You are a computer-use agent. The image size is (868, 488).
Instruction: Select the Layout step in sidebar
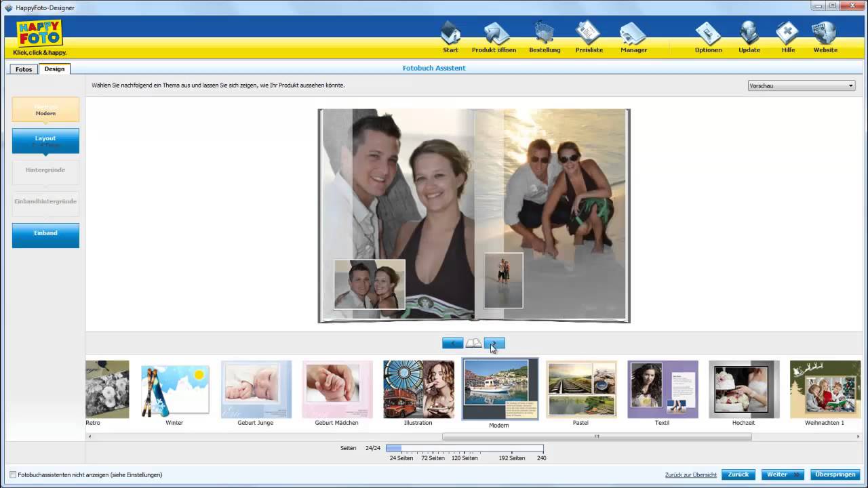point(45,141)
